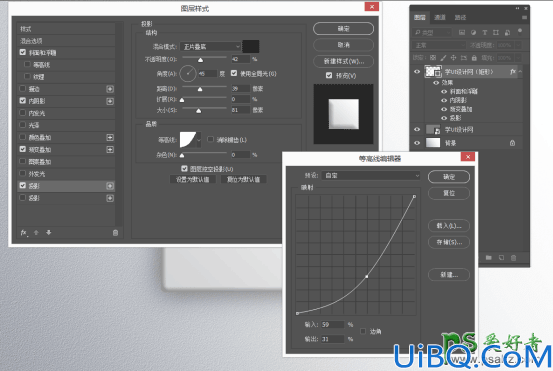
Task: Toggle the 使用全局光 global light checkbox
Action: pyautogui.click(x=234, y=73)
